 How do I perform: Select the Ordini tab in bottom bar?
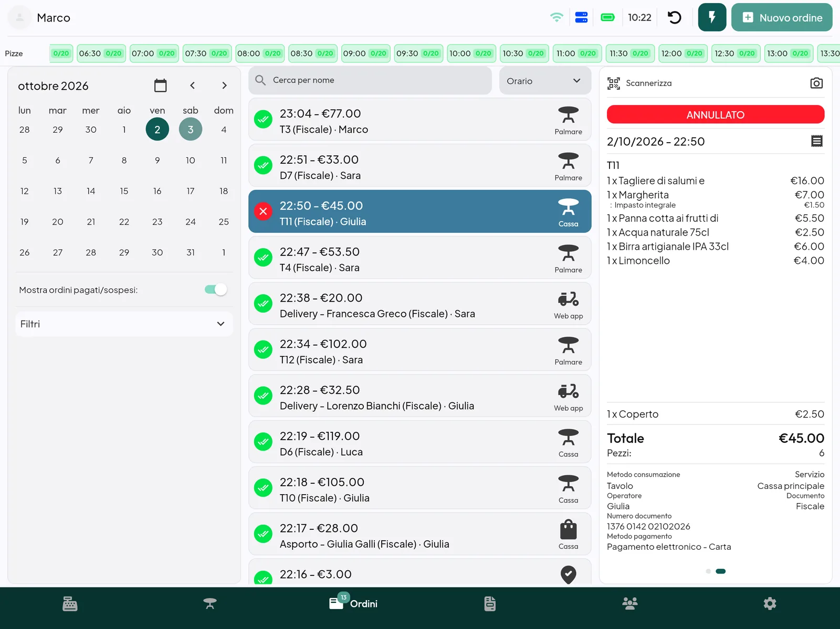click(353, 604)
